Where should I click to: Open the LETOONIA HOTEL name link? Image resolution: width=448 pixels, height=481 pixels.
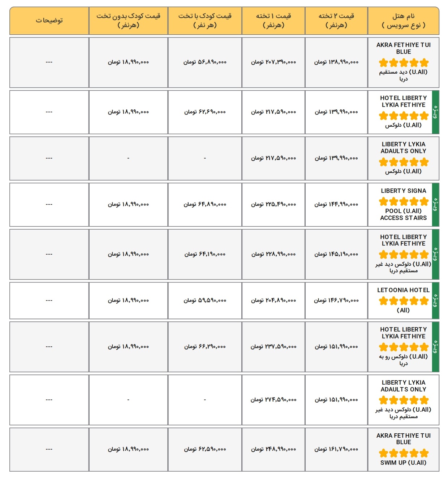point(404,290)
